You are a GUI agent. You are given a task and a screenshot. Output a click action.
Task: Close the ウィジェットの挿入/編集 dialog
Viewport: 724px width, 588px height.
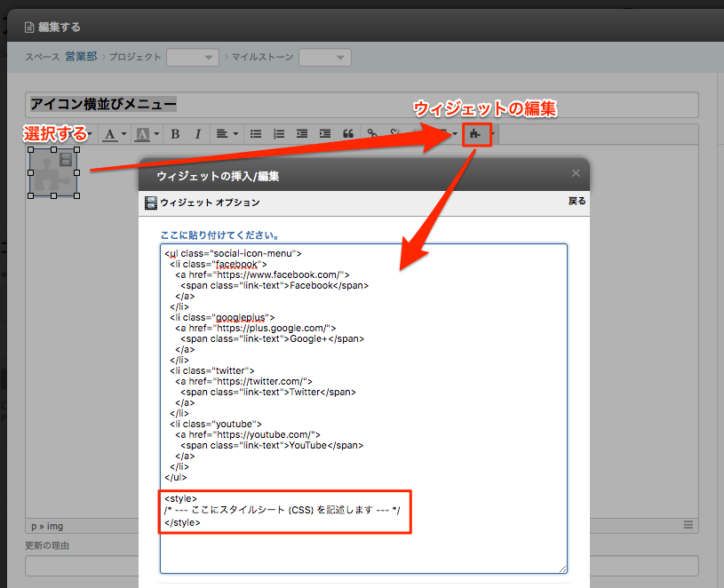coord(576,173)
